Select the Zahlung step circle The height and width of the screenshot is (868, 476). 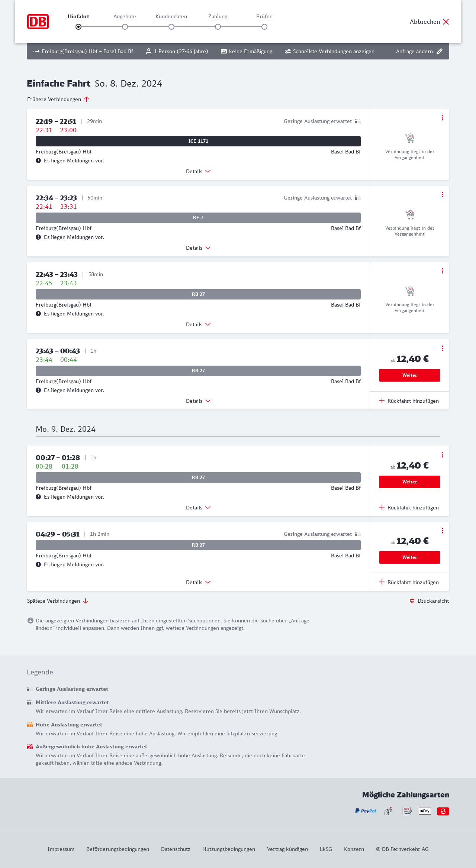pos(218,27)
